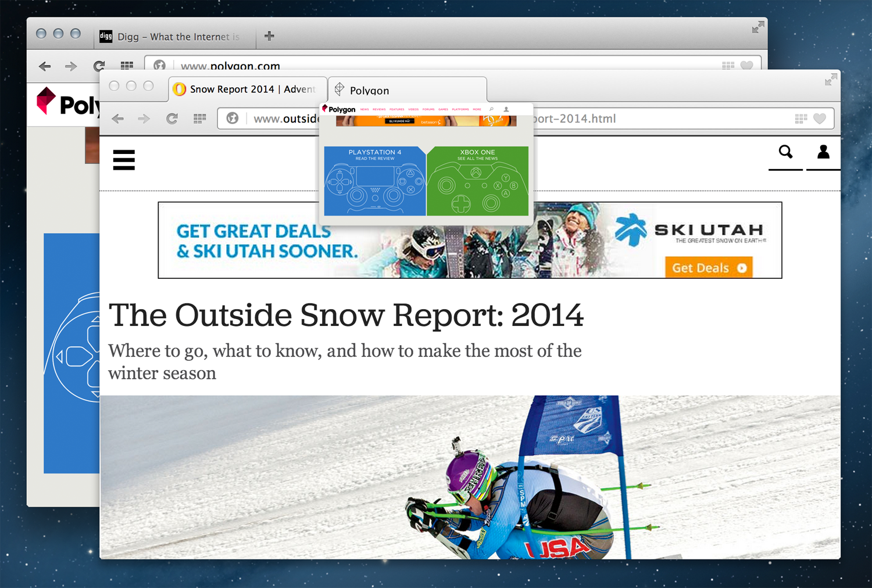
Task: Switch to the Digg tab in the back window
Action: (x=174, y=37)
